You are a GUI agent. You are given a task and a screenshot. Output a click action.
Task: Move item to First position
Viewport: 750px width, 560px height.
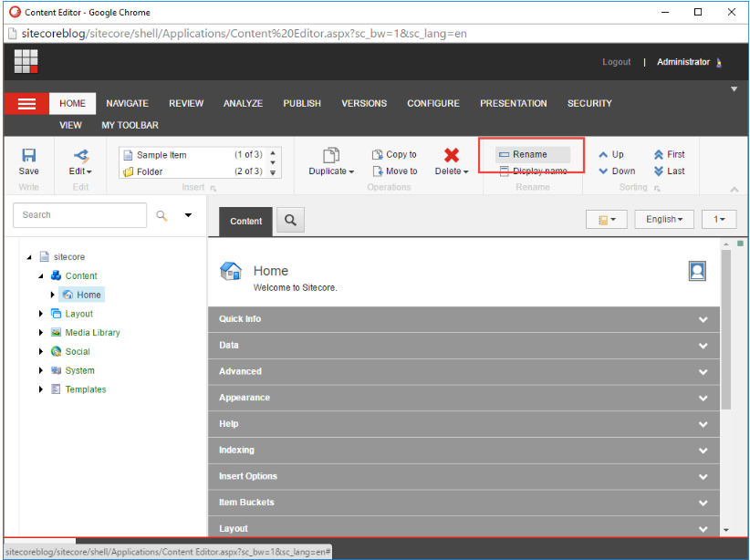pos(669,154)
